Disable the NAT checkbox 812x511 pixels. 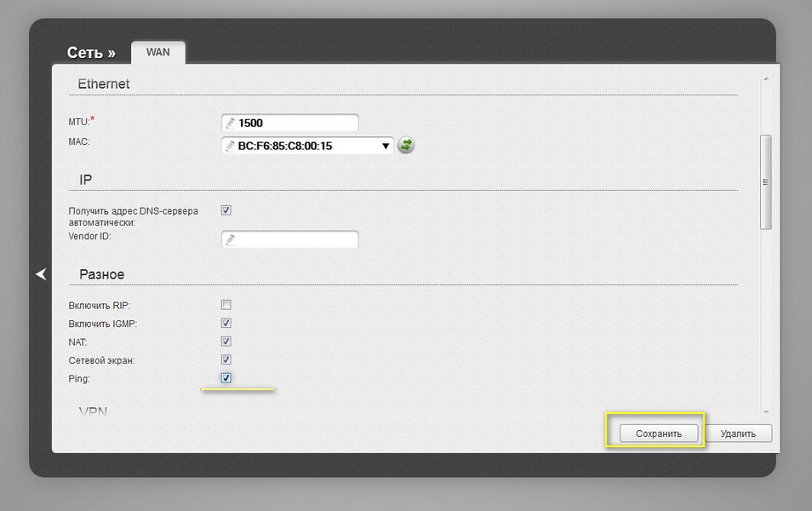pyautogui.click(x=226, y=341)
